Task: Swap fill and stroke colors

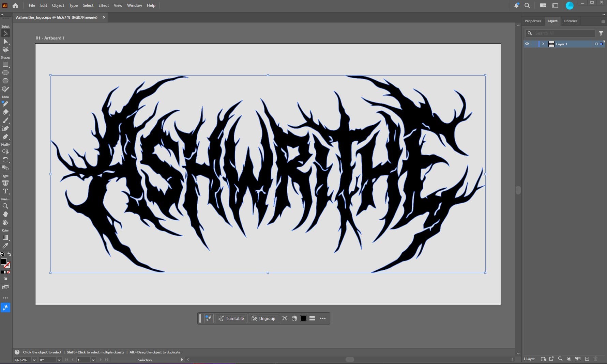Action: click(9, 254)
